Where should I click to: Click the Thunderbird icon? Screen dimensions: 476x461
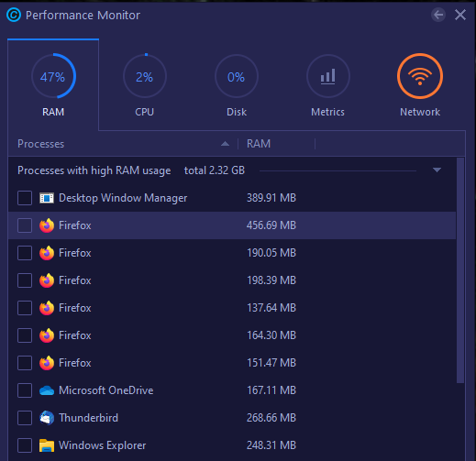tap(47, 418)
